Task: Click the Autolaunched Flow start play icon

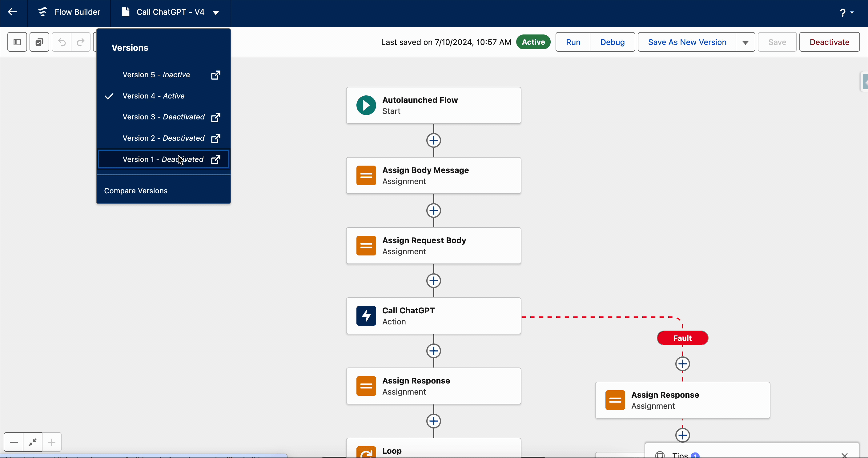Action: pyautogui.click(x=366, y=106)
